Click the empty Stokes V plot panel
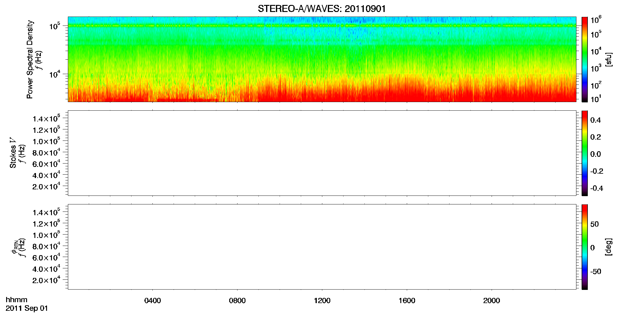The image size is (644, 332). tap(322, 153)
